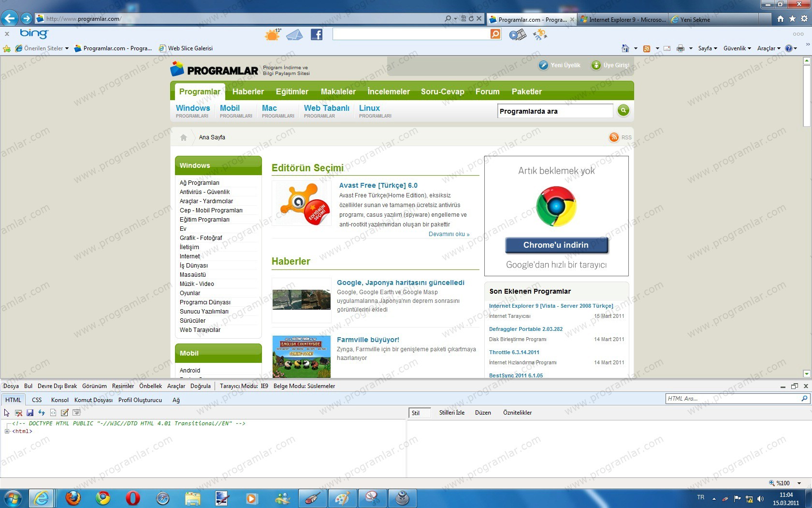The height and width of the screenshot is (508, 812).
Task: Click the volume icon in system tray
Action: coord(760,499)
